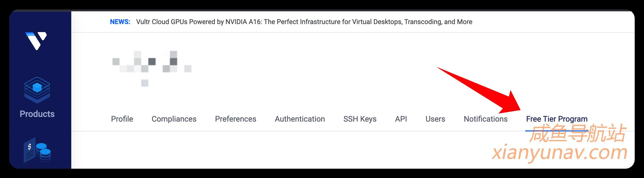Open the SSH Keys tab

point(360,119)
